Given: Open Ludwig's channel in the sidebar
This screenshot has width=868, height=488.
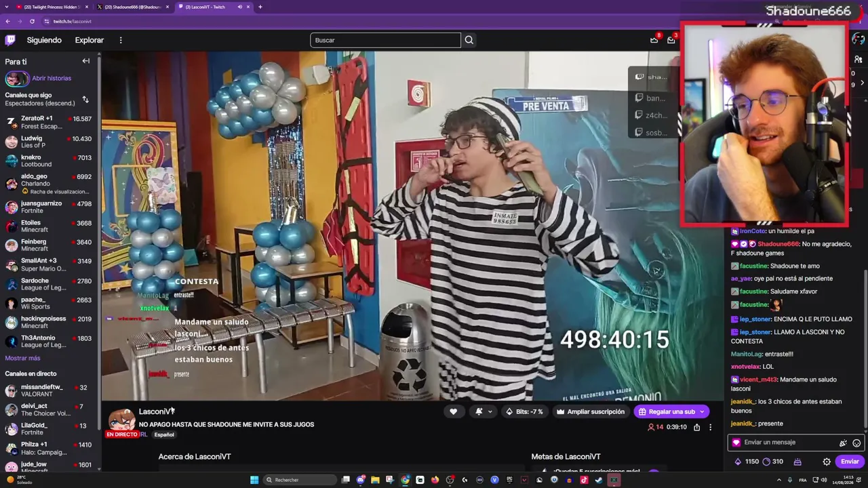Looking at the screenshot, I should point(49,142).
